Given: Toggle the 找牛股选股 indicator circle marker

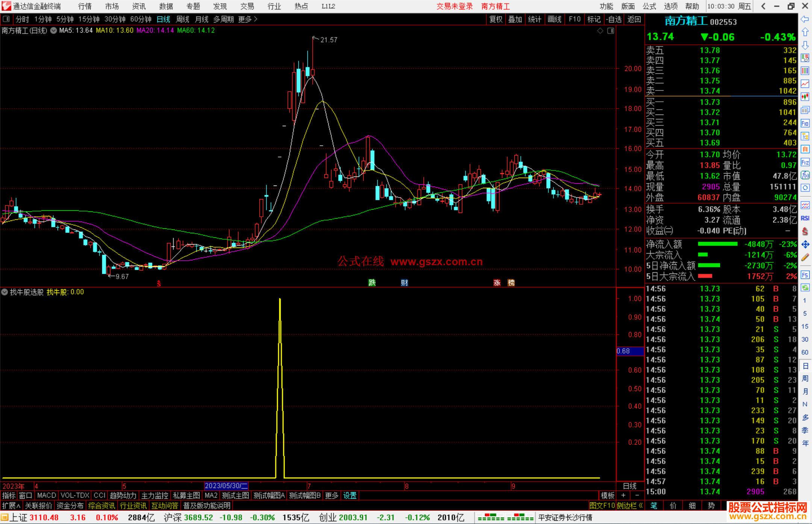Looking at the screenshot, I should pos(5,292).
